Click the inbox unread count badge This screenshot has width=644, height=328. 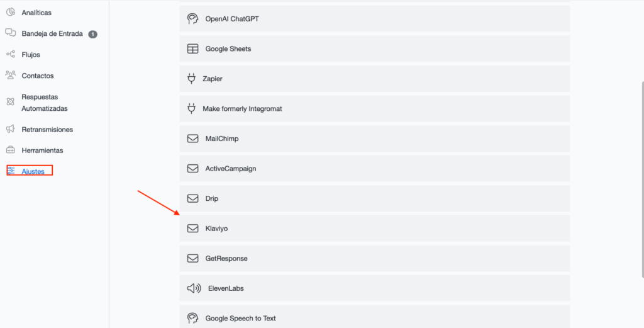pyautogui.click(x=92, y=34)
